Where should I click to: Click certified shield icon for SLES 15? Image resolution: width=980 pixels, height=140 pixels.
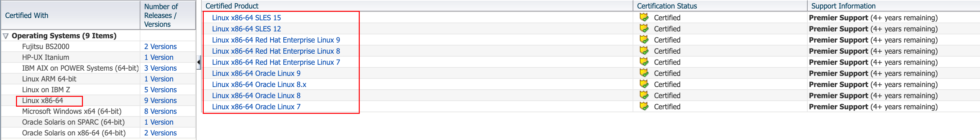644,17
